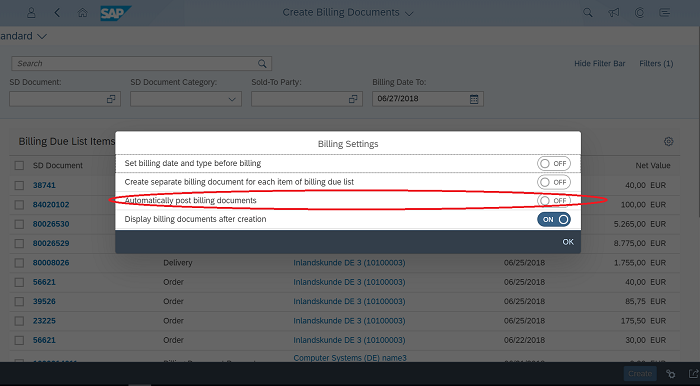This screenshot has height=386, width=700.
Task: Open the header list menu icon
Action: 665,12
